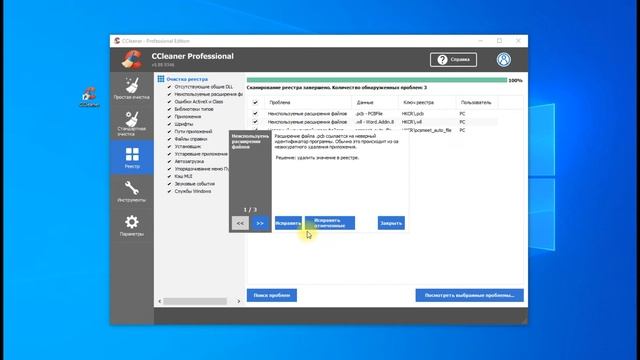640x360 pixels.
Task: Uncheck Ошибки ActiveX и Class
Action: tap(169, 102)
